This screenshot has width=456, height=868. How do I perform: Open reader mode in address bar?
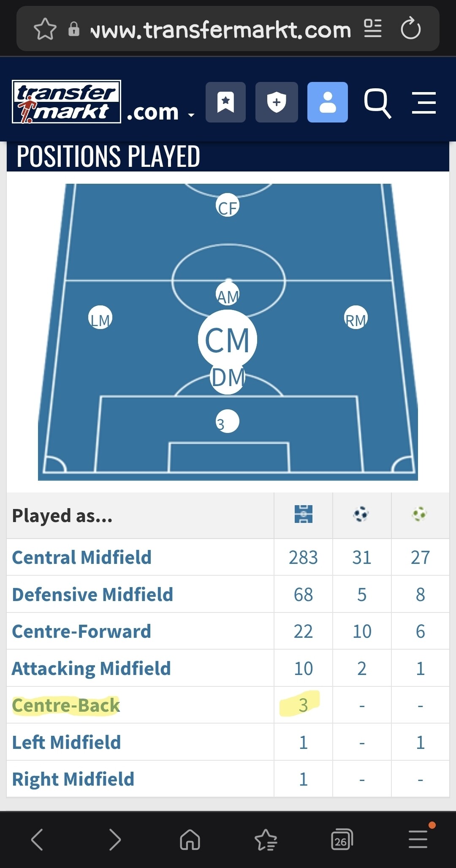pyautogui.click(x=373, y=29)
